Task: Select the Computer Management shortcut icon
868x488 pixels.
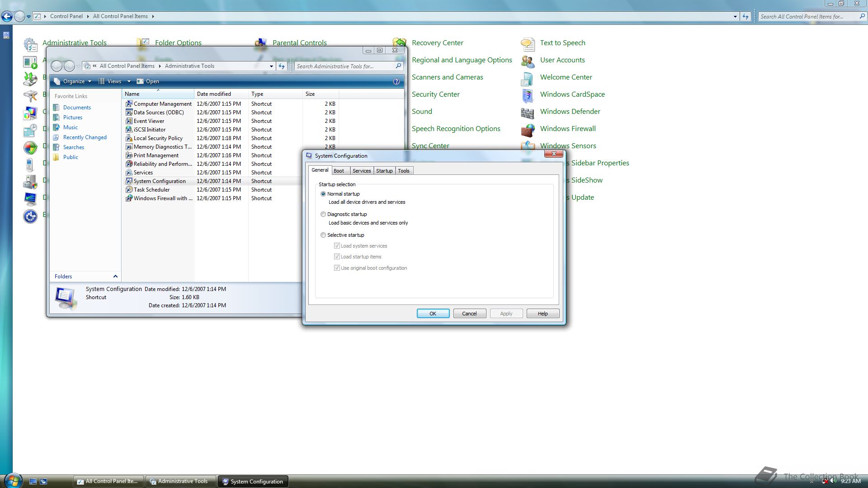Action: pos(129,104)
